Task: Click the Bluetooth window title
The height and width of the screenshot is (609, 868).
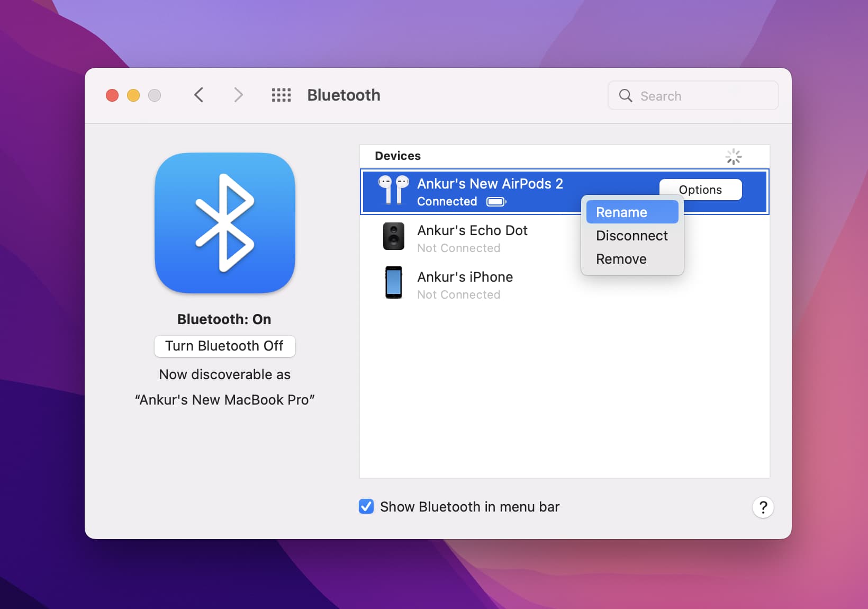Action: coord(344,95)
